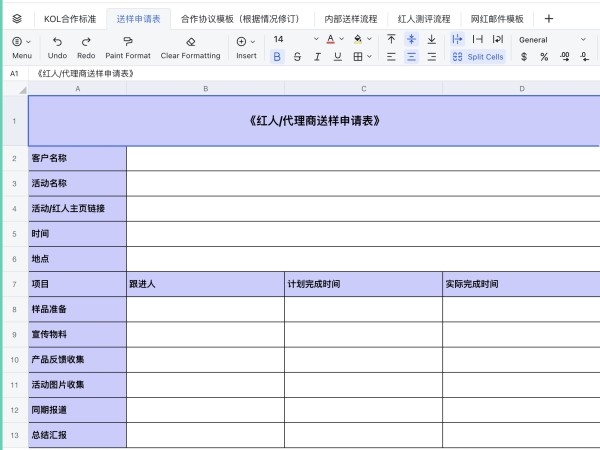Image resolution: width=600 pixels, height=450 pixels.
Task: Align text vertically to middle
Action: pos(411,39)
